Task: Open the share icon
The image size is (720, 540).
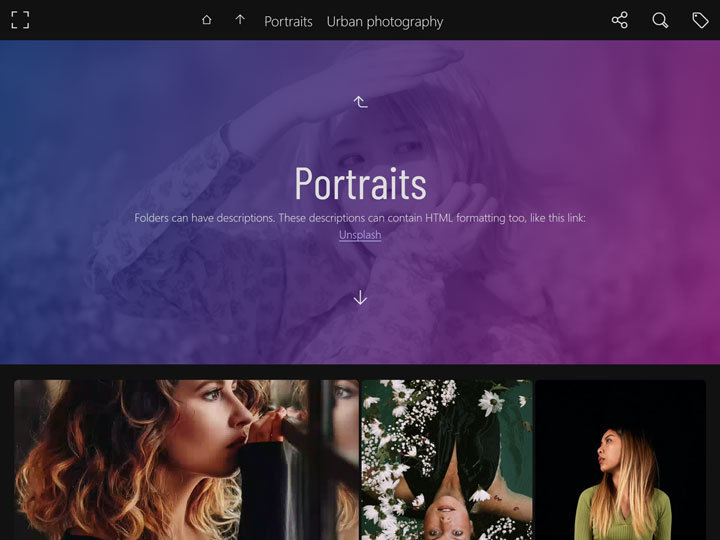Action: 619,20
